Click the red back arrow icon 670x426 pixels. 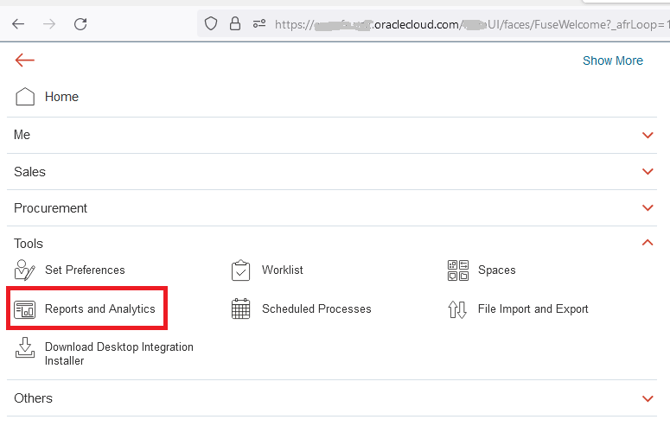click(x=25, y=60)
